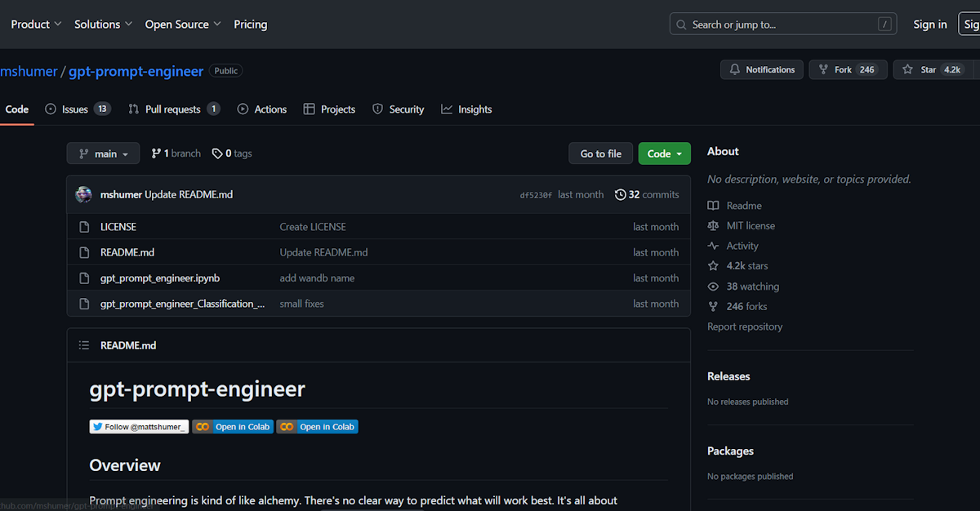Viewport: 980px width, 511px height.
Task: Open the commit hash df5230f
Action: 536,195
